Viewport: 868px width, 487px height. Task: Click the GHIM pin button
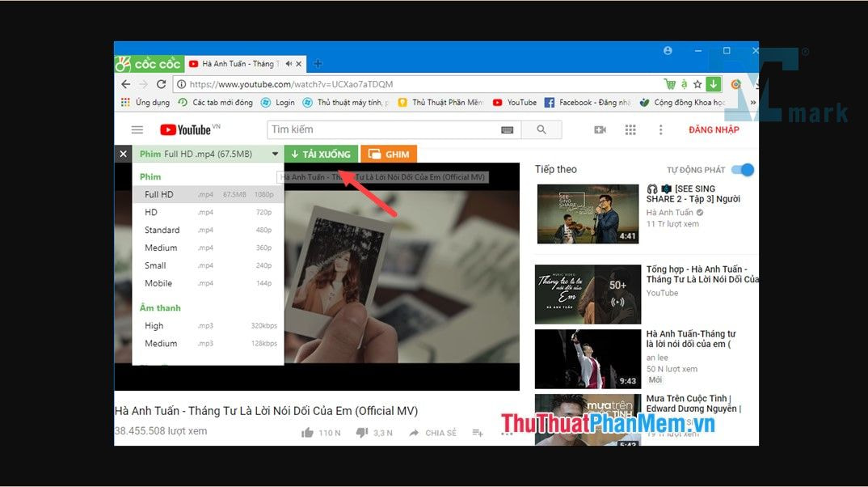[389, 154]
